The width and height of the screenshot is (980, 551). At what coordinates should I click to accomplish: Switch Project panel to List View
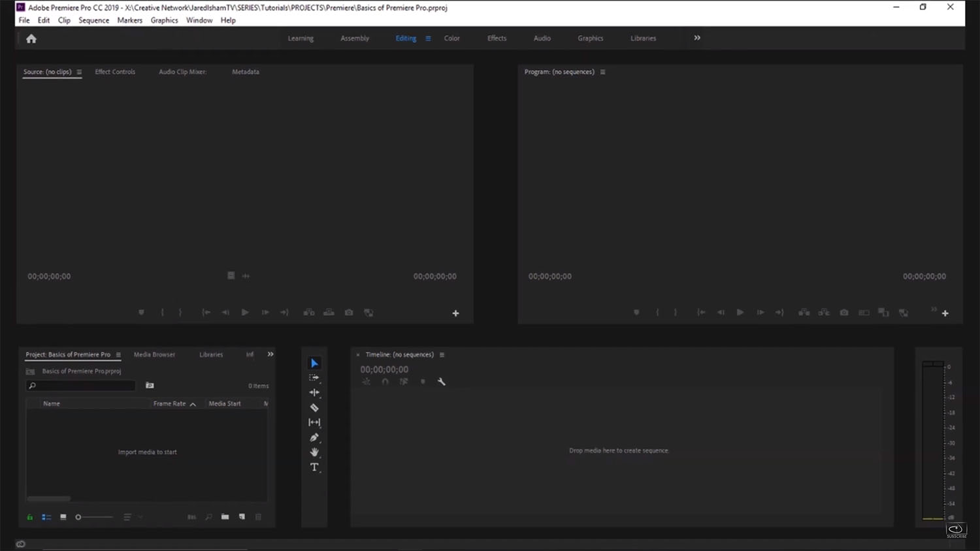[46, 517]
